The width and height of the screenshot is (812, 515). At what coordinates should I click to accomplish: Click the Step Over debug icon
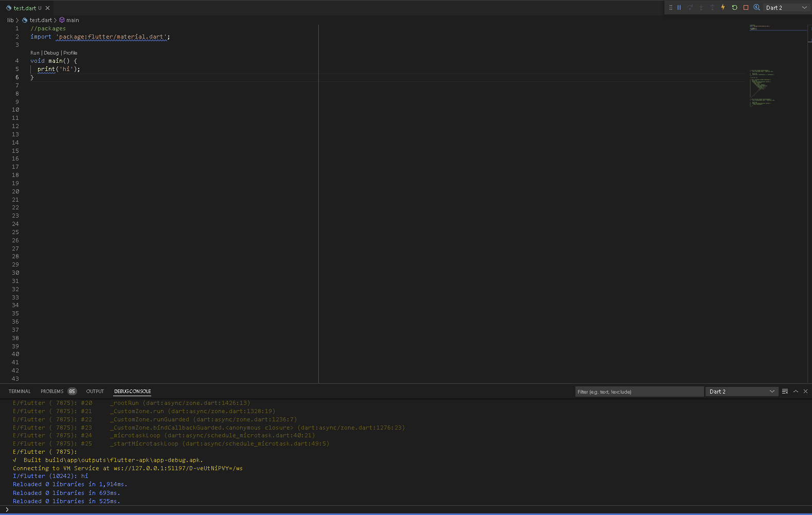690,8
